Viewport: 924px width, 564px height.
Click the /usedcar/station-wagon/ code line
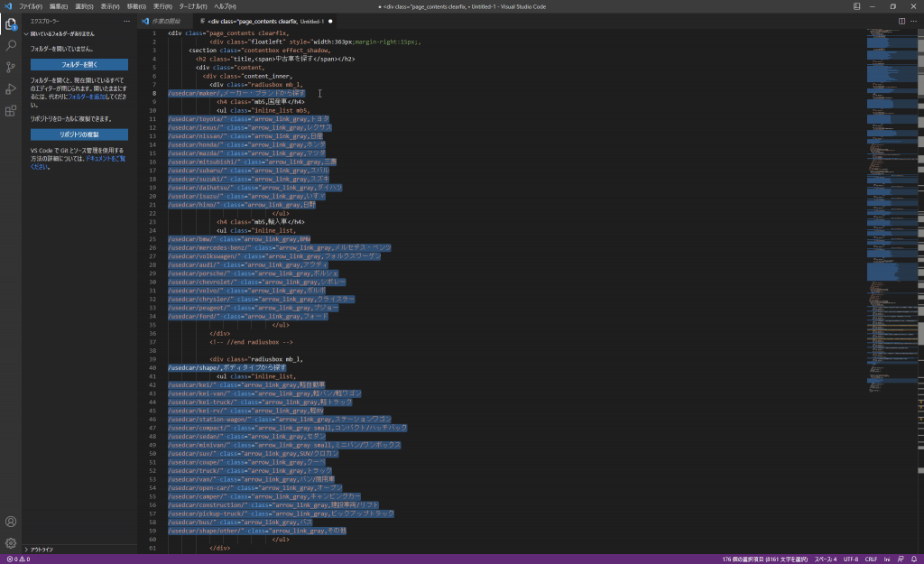tap(280, 420)
